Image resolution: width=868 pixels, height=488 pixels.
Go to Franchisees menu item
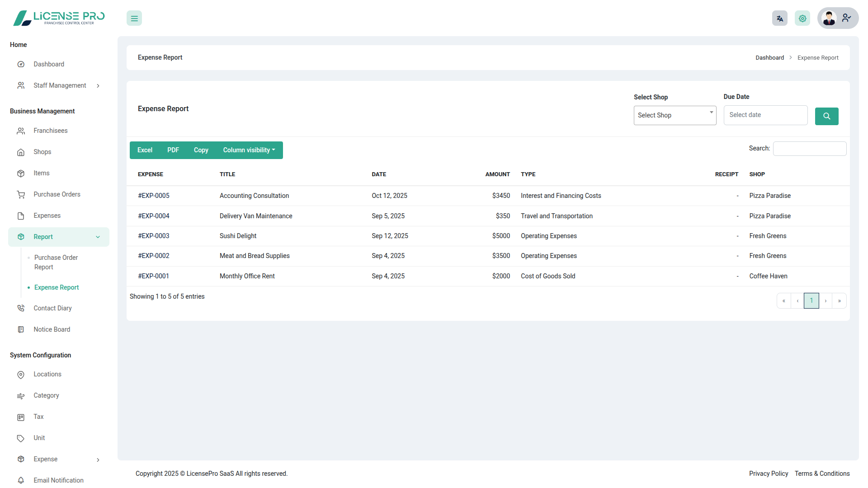(x=50, y=131)
